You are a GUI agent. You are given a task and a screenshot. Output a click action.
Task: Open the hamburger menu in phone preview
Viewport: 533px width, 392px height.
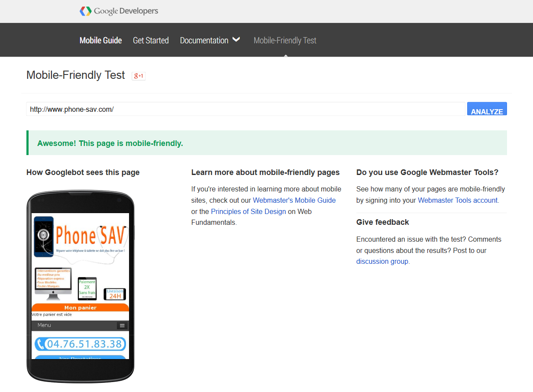click(122, 326)
